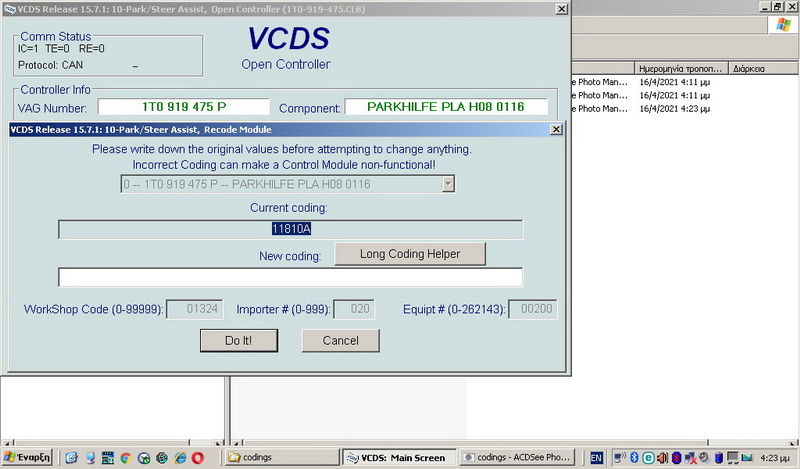The height and width of the screenshot is (469, 800).
Task: Restore the background ACDSee window
Action: 778,7
